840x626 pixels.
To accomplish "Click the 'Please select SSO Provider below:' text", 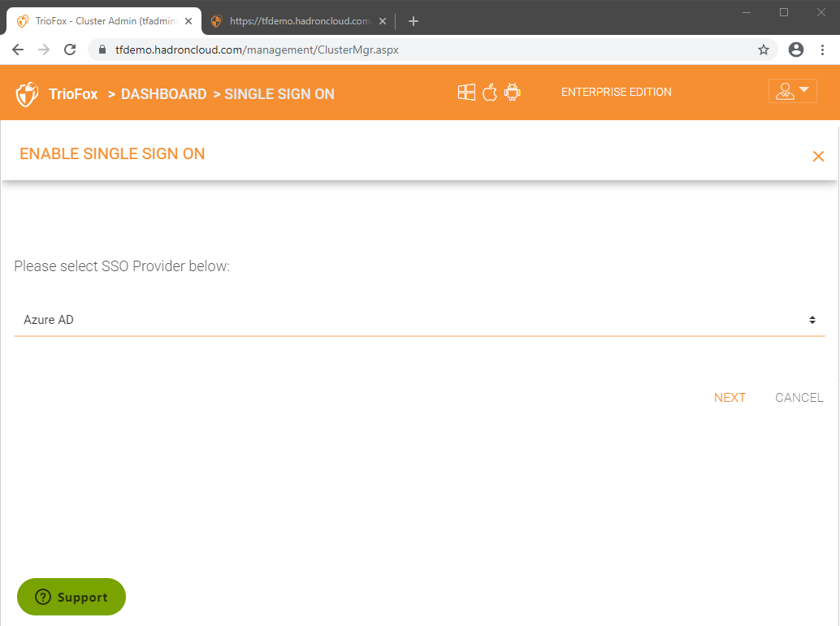I will pyautogui.click(x=122, y=266).
